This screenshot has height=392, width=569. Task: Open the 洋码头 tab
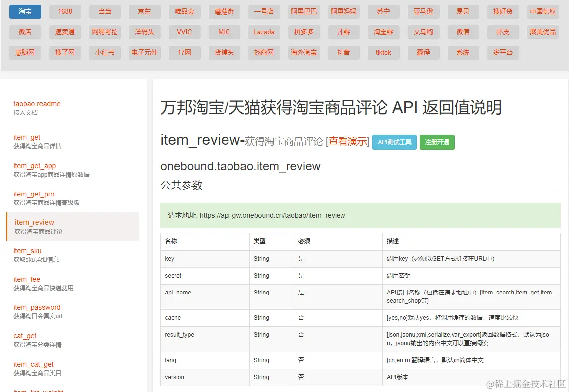pos(144,32)
